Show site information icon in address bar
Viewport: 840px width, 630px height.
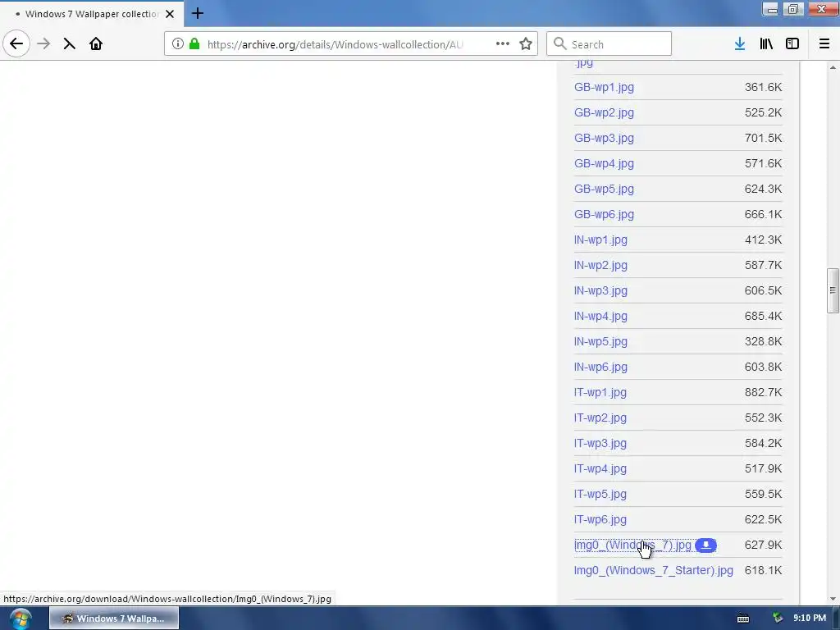point(177,44)
